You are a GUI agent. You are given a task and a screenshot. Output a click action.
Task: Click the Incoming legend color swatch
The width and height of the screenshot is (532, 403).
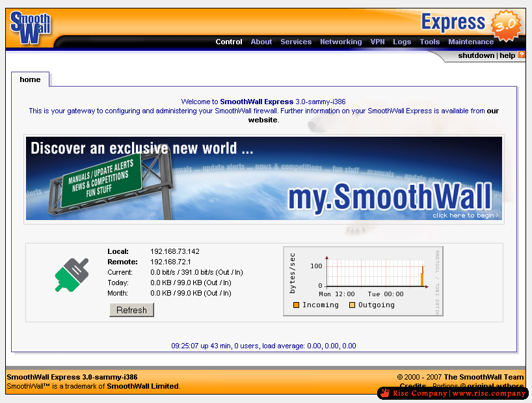296,305
